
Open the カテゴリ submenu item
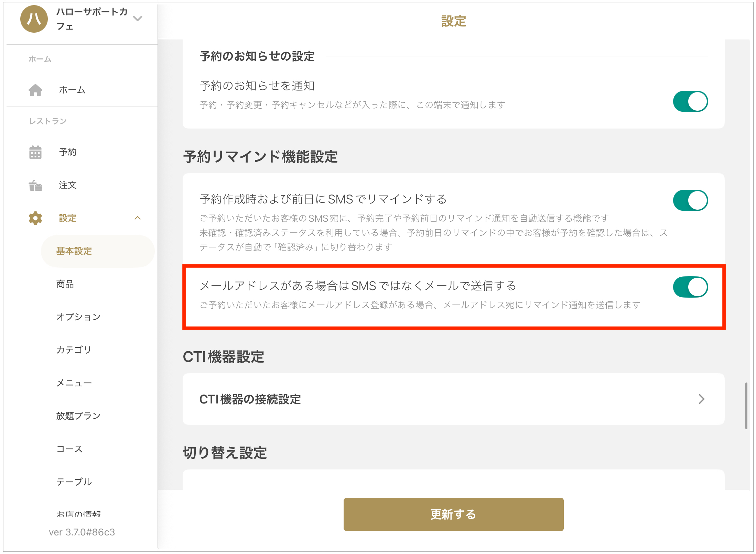pos(74,350)
